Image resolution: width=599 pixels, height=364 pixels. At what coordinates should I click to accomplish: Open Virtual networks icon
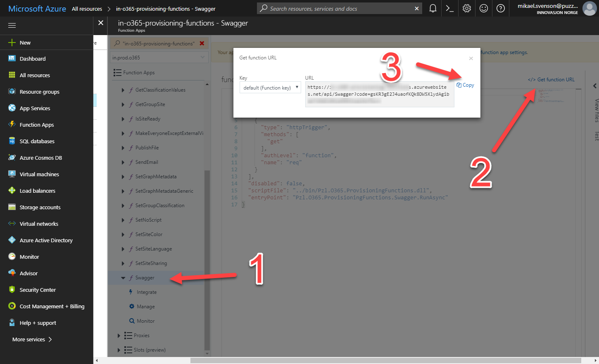12,224
